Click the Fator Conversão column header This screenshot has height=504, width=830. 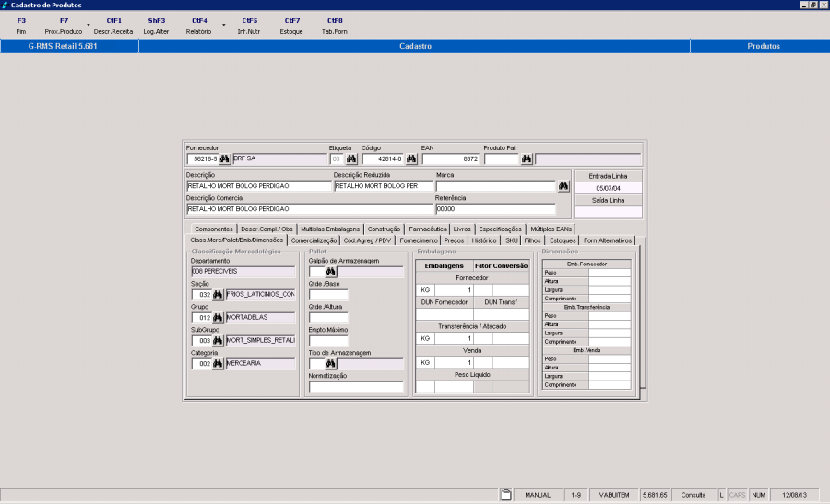pyautogui.click(x=502, y=266)
